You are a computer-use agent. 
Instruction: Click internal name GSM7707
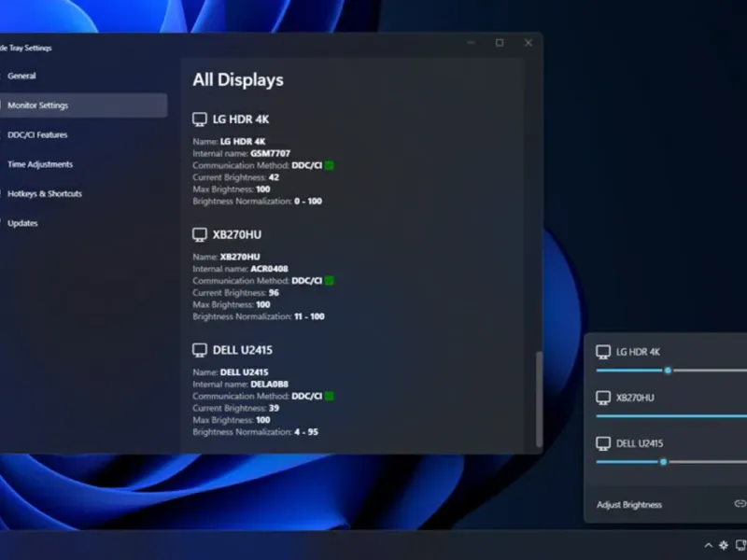tap(270, 153)
